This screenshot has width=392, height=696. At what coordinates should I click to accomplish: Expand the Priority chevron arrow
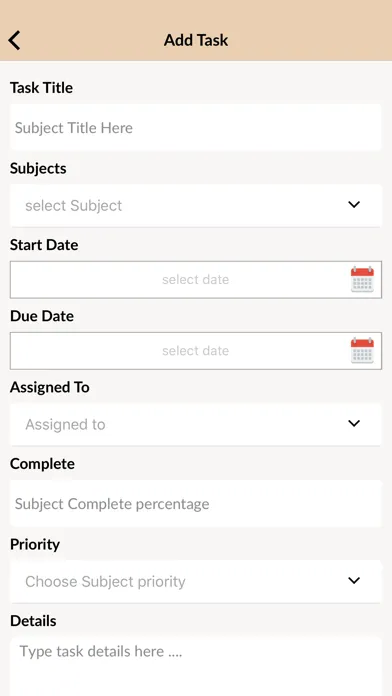[x=354, y=581]
